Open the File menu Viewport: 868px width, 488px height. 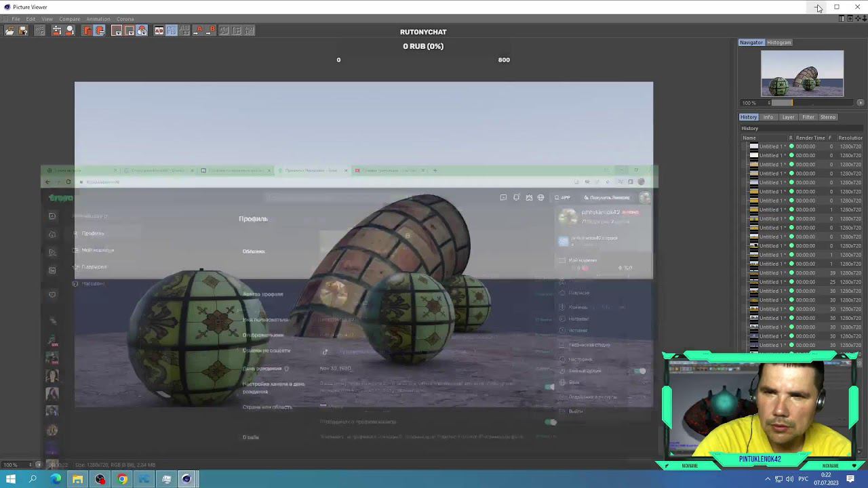[16, 19]
